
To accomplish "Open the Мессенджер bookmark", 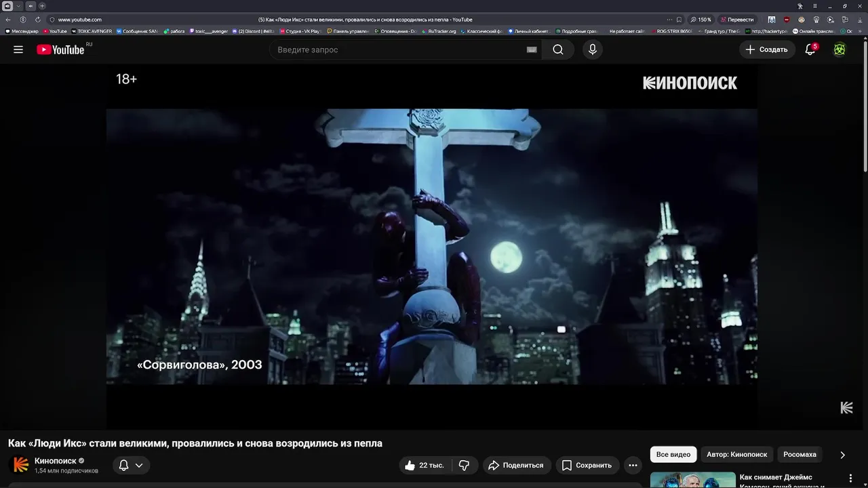I will pyautogui.click(x=22, y=31).
